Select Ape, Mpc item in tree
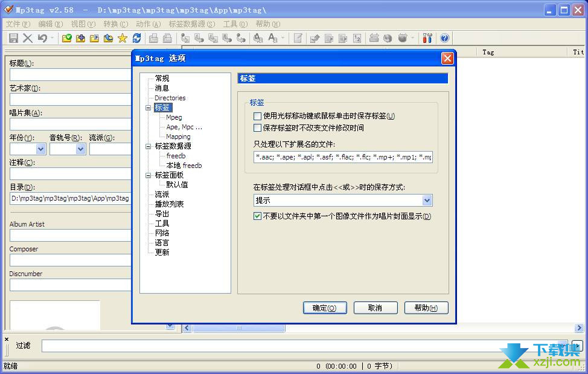 click(x=184, y=127)
